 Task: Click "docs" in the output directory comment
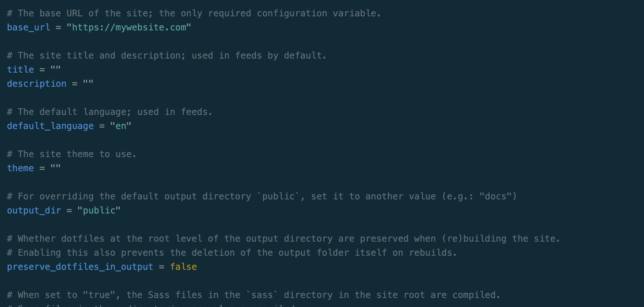(495, 196)
